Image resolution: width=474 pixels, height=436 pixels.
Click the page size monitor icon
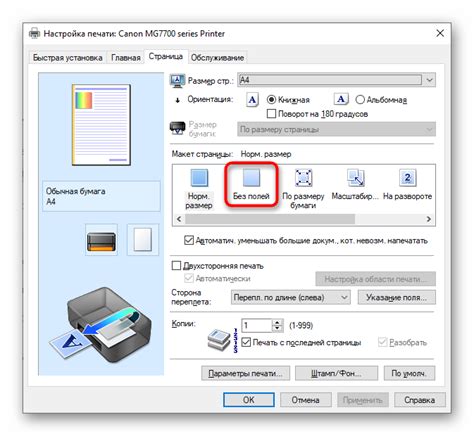click(177, 81)
